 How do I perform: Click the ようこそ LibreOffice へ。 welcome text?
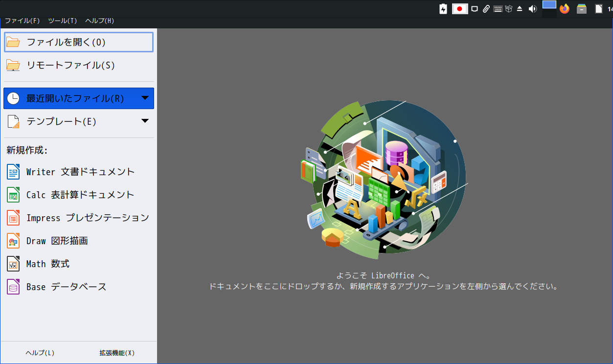pos(384,275)
